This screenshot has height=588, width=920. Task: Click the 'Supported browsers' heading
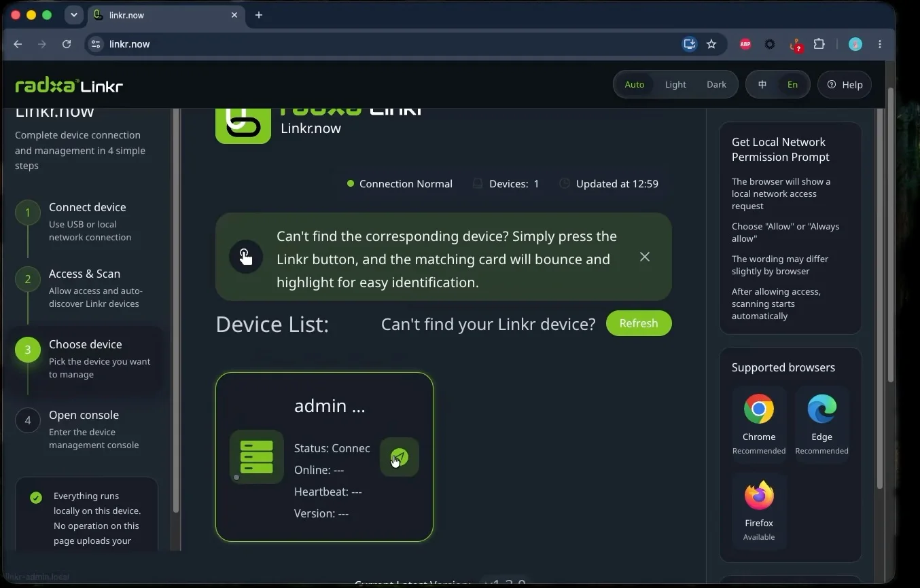coord(783,367)
